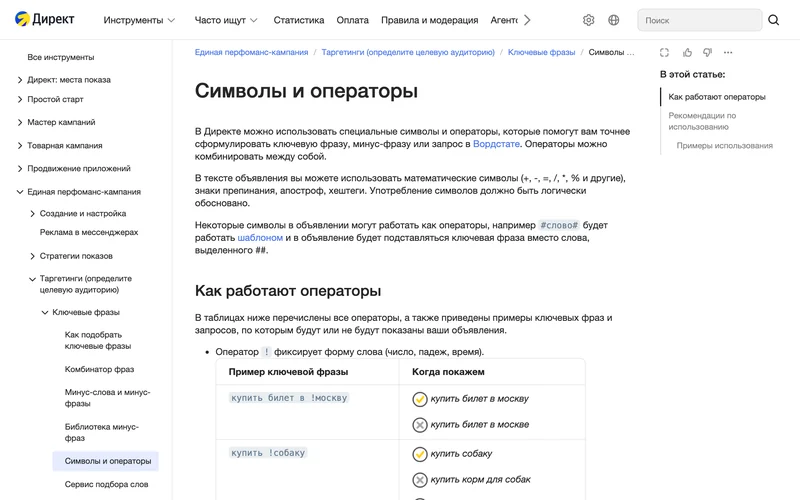Click the thumbs up icon

pos(687,53)
